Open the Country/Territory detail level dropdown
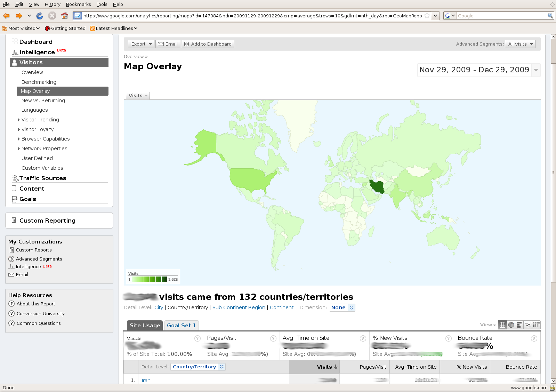 pos(198,367)
